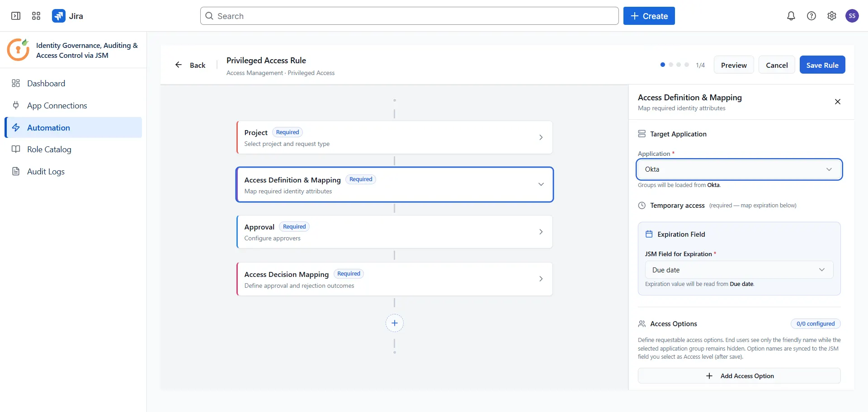Click the Jira logo
868x412 pixels.
(x=59, y=16)
